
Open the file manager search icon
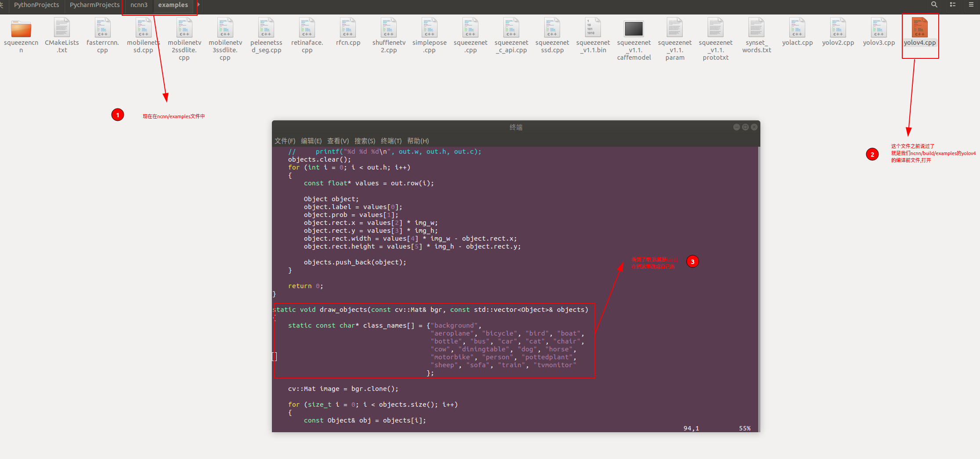[934, 4]
